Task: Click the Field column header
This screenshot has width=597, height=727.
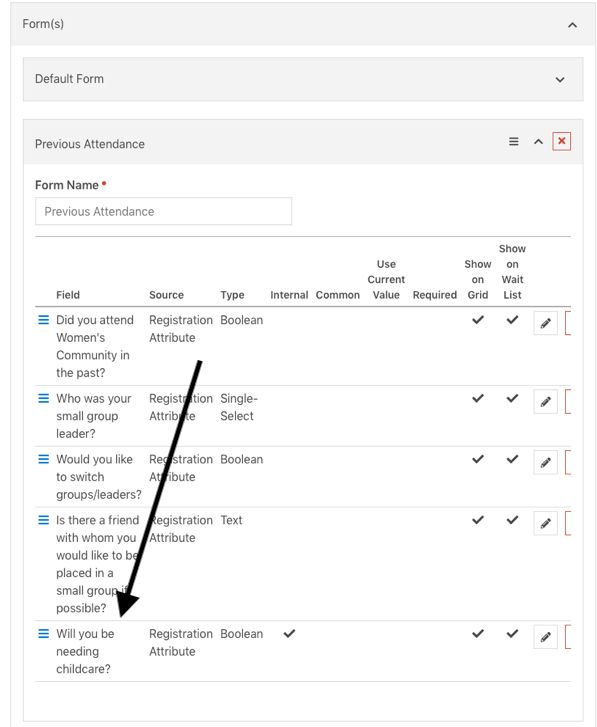Action: 68,295
